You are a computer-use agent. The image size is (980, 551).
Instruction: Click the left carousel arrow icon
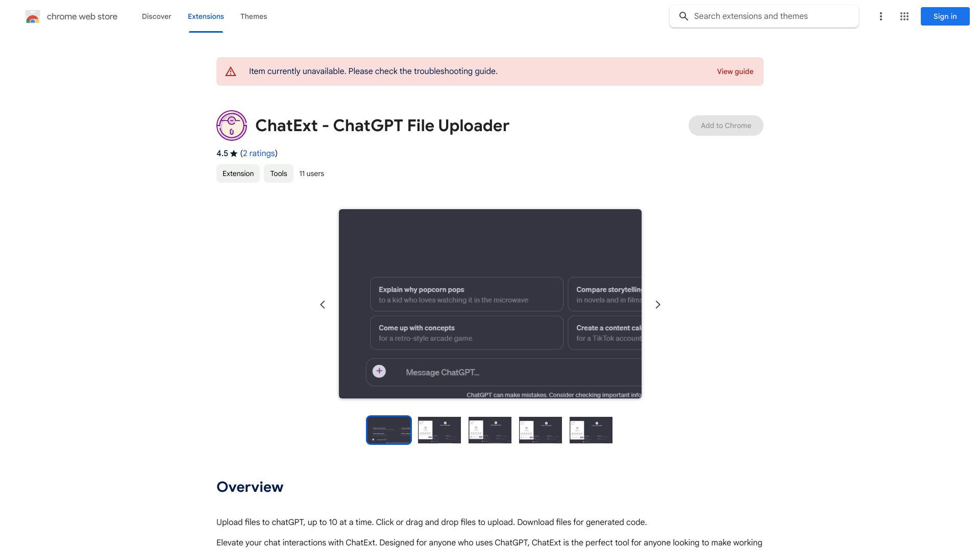(323, 304)
